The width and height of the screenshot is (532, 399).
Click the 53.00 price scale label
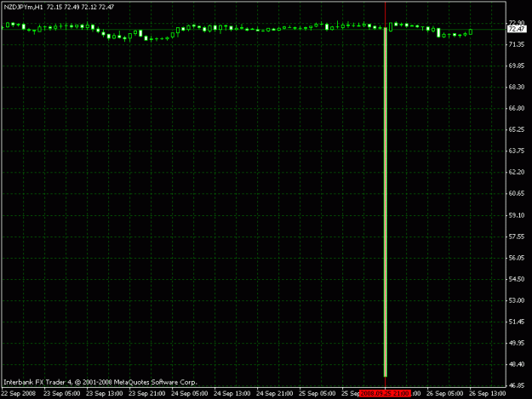(x=517, y=300)
